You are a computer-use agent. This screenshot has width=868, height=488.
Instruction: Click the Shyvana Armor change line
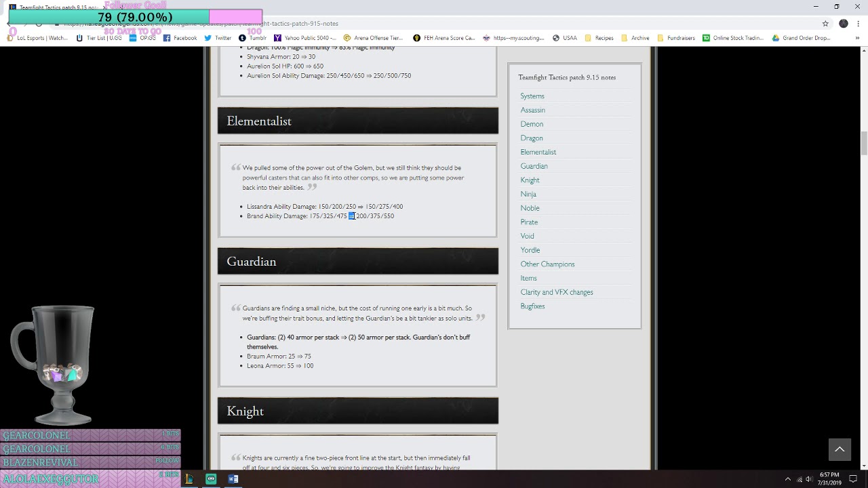click(281, 57)
